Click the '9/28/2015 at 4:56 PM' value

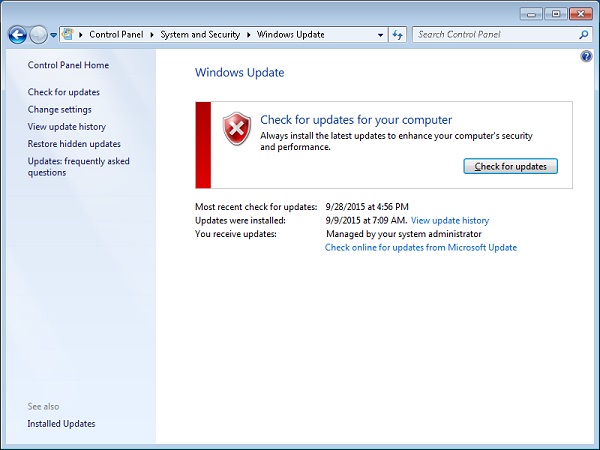(x=367, y=207)
